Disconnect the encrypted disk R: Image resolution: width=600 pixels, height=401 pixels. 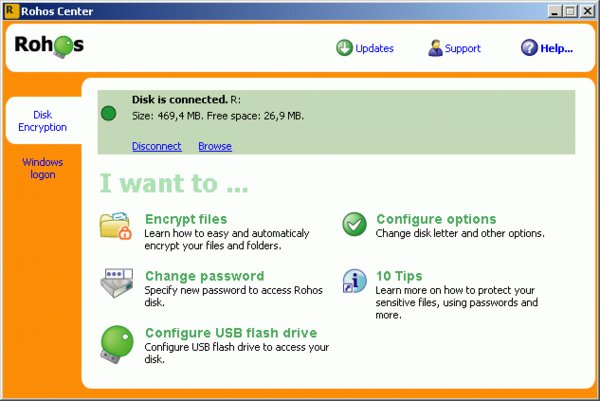tap(157, 146)
